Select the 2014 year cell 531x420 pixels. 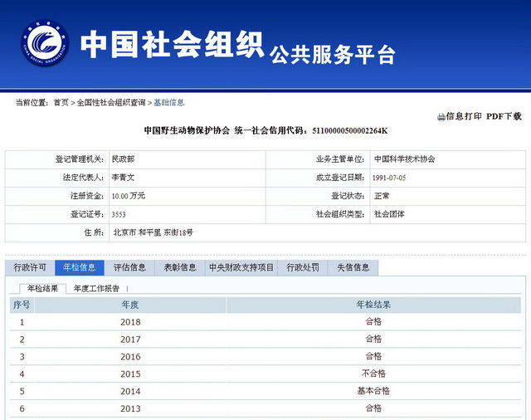(130, 391)
